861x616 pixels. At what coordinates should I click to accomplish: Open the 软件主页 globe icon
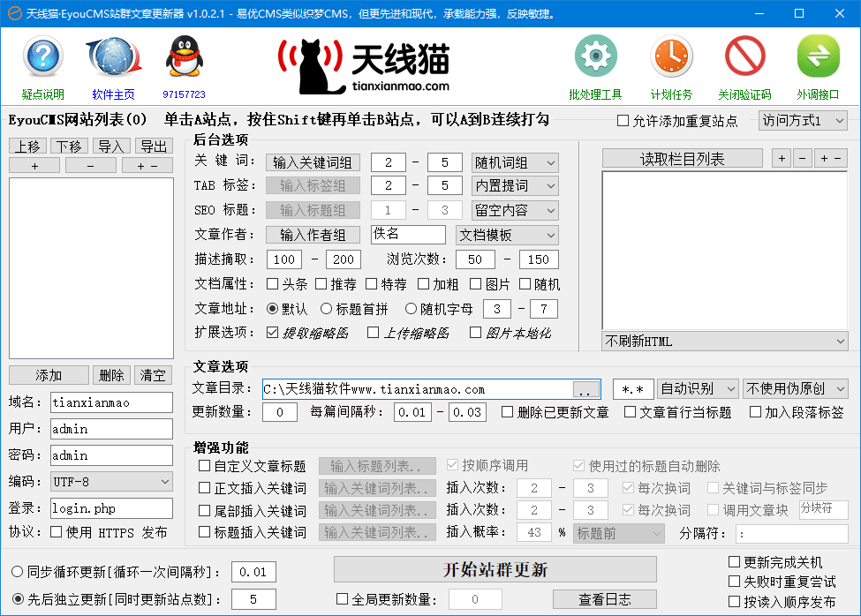[114, 56]
